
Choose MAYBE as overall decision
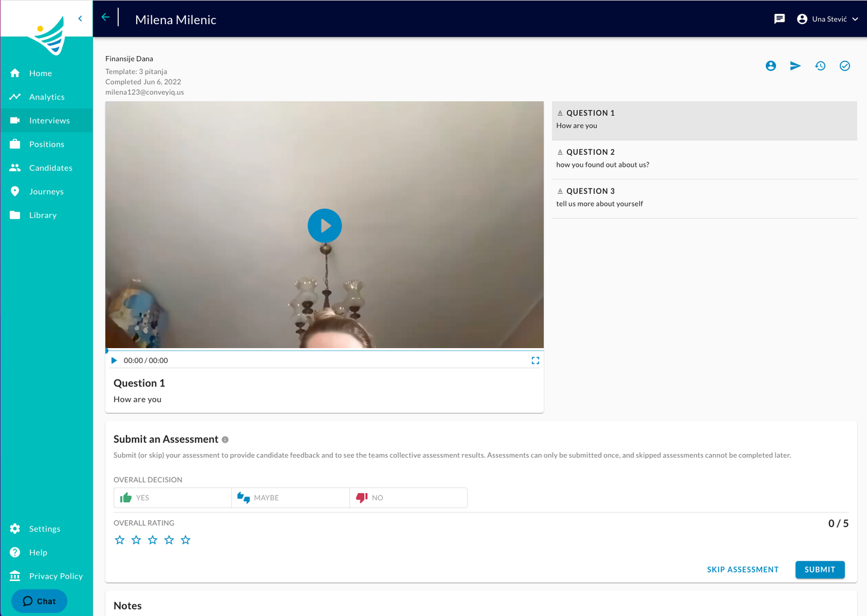tap(291, 498)
